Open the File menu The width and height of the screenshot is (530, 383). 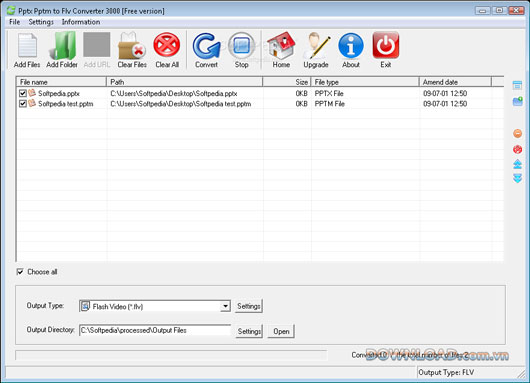tap(15, 22)
